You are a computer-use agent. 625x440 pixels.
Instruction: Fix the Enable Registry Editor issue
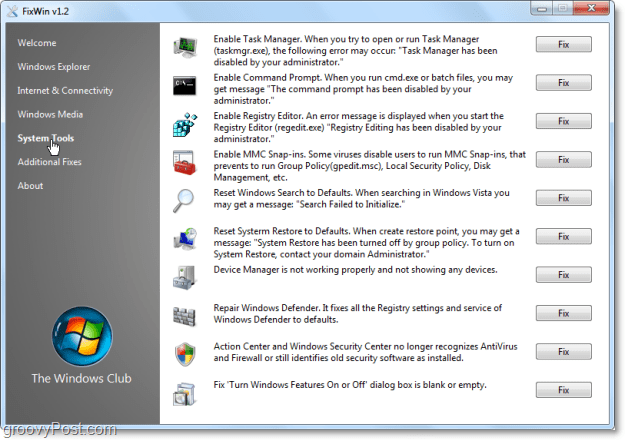point(564,121)
